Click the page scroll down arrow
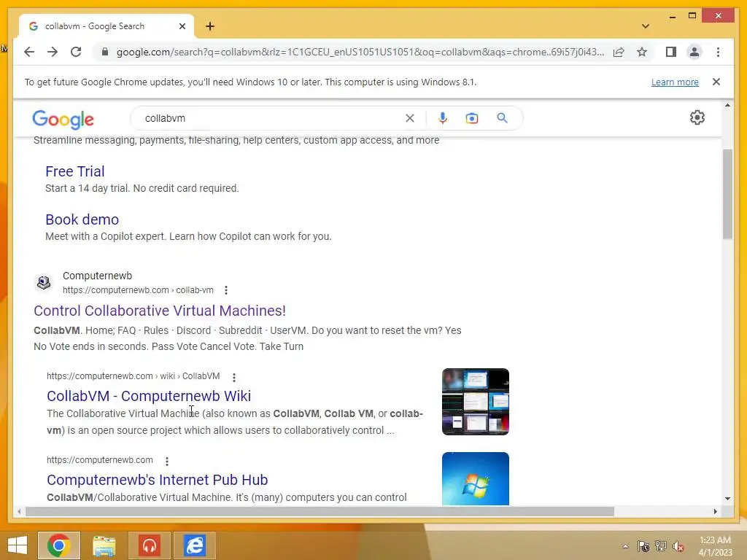The image size is (747, 560). [727, 499]
